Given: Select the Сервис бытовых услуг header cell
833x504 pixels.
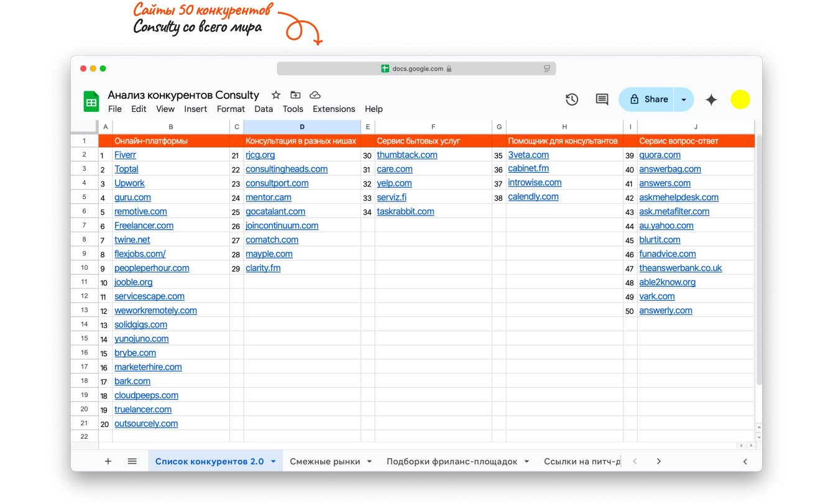Looking at the screenshot, I should (x=433, y=141).
